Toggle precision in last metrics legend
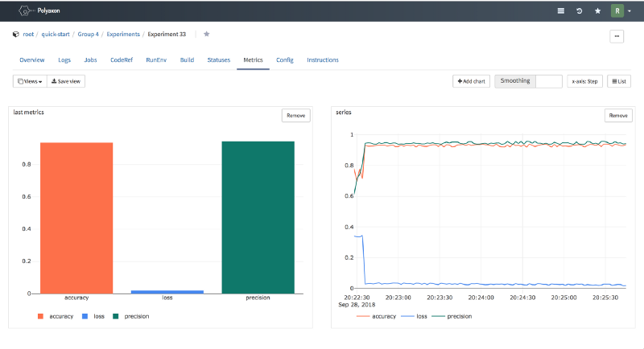This screenshot has height=349, width=644. [x=131, y=316]
